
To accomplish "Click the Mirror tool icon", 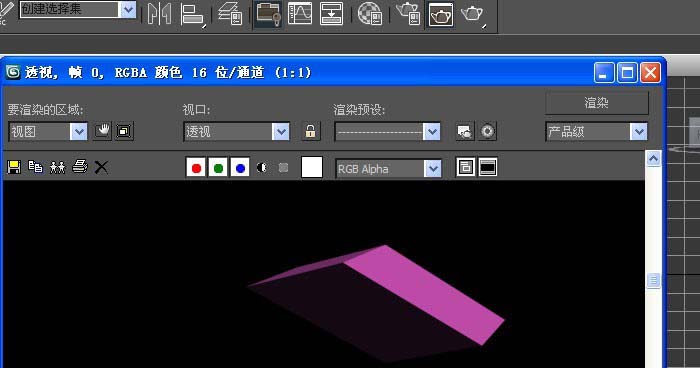I will (x=160, y=14).
